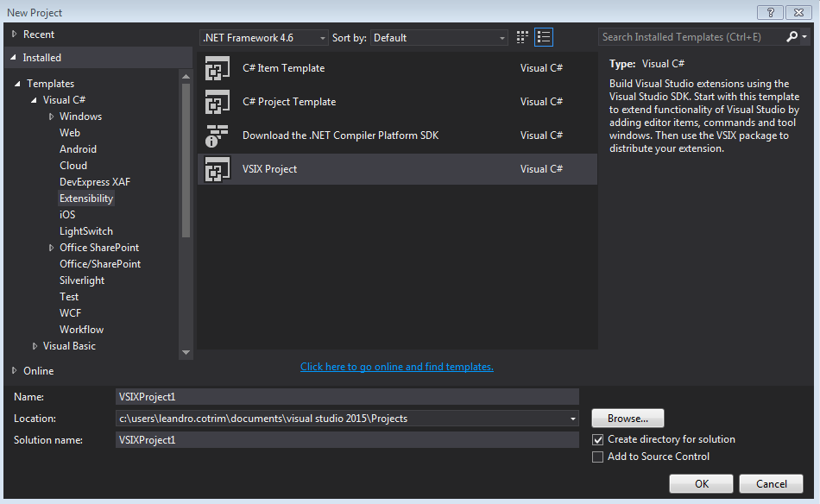Select the Android template category
Screen dimensions: 820x504
point(78,149)
